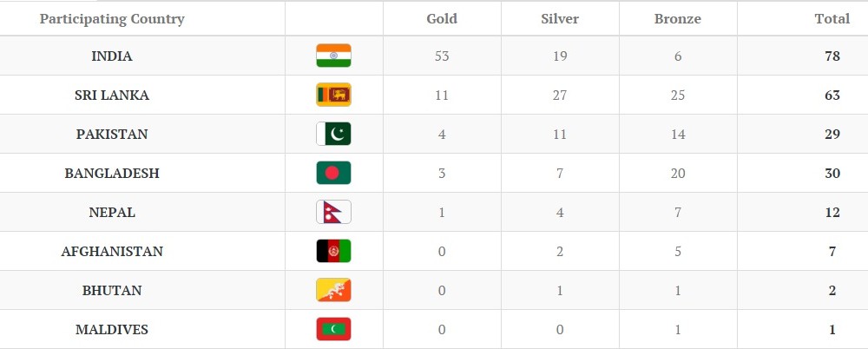Click the Total column header
The width and height of the screenshot is (868, 349).
click(832, 19)
